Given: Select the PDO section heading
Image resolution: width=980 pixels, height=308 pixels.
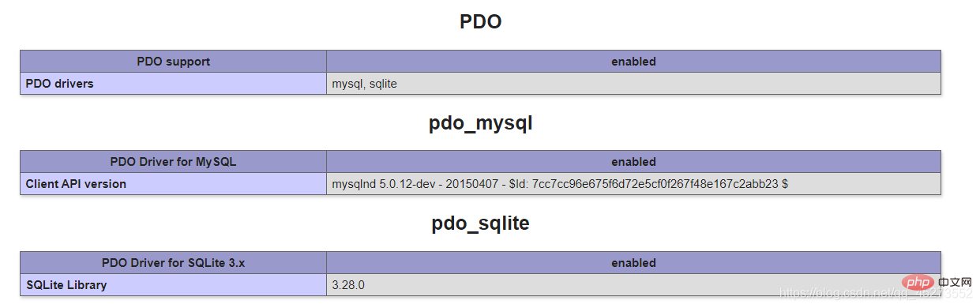Looking at the screenshot, I should tap(480, 22).
